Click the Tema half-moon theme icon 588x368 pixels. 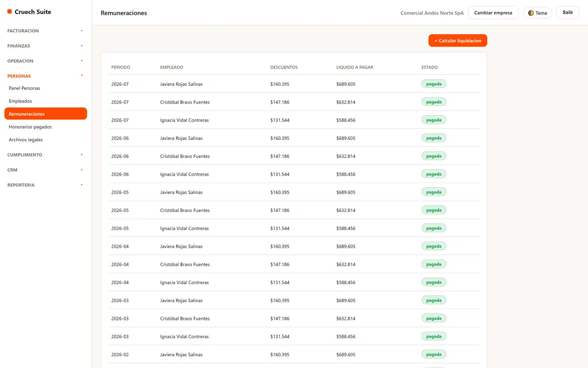531,13
